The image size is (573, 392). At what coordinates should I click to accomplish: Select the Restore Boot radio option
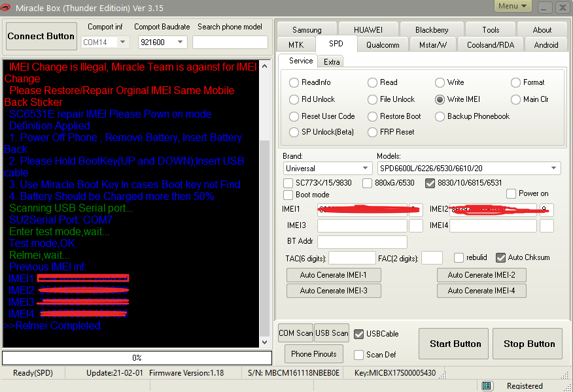(372, 116)
